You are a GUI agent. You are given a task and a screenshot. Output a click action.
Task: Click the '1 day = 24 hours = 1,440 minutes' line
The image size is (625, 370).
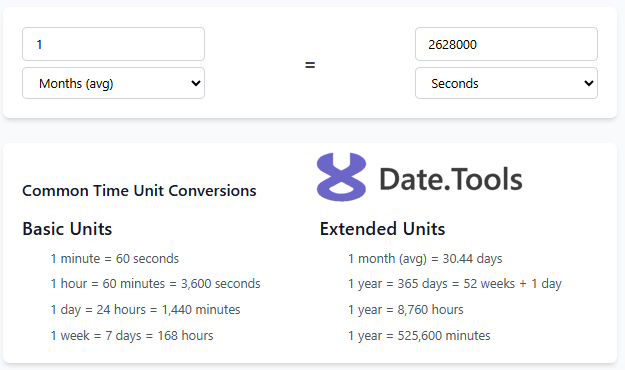point(145,309)
